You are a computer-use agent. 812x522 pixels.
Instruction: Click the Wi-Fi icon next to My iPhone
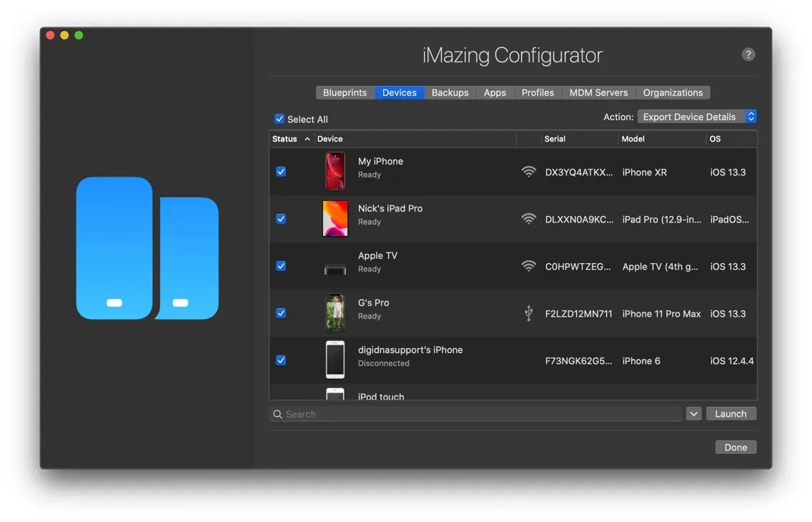click(529, 171)
